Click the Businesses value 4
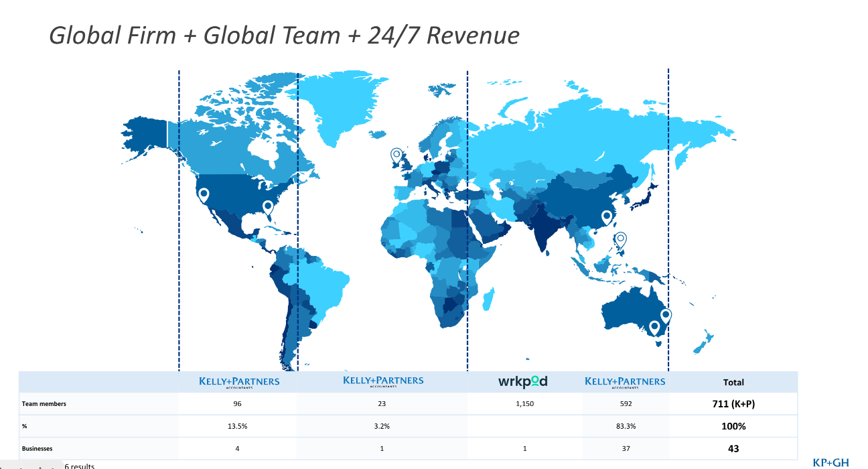This screenshot has width=868, height=469. tap(238, 449)
